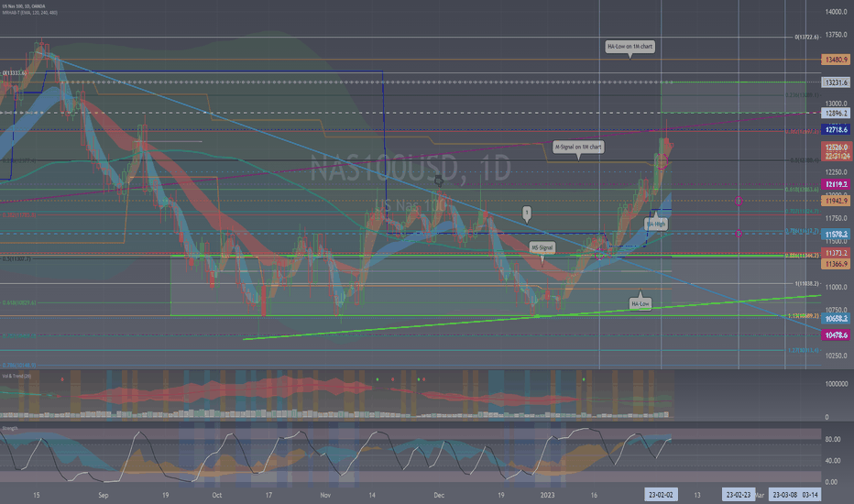The height and width of the screenshot is (504, 854).
Task: Click the pink circle marker at the 11578.2 level
Action: point(739,234)
